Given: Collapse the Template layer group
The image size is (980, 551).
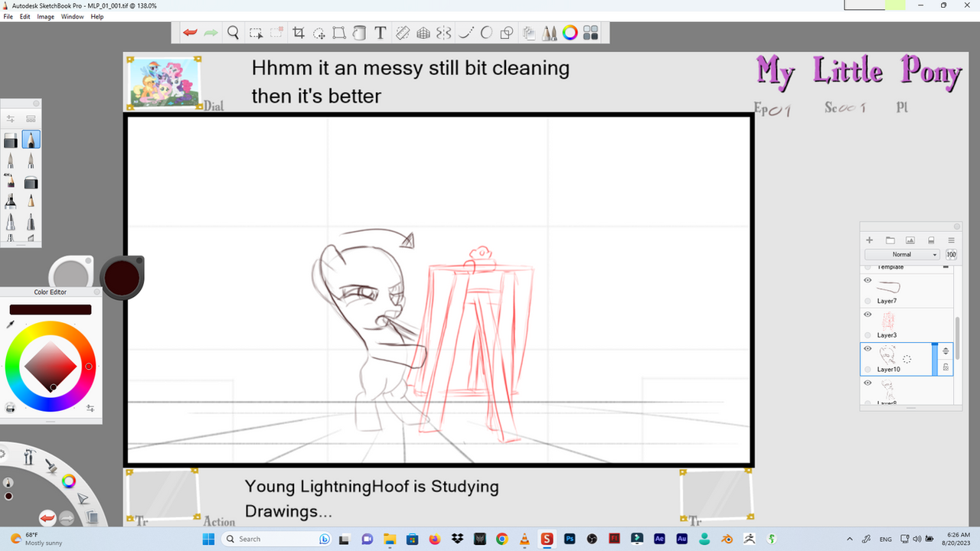Looking at the screenshot, I should click(946, 267).
